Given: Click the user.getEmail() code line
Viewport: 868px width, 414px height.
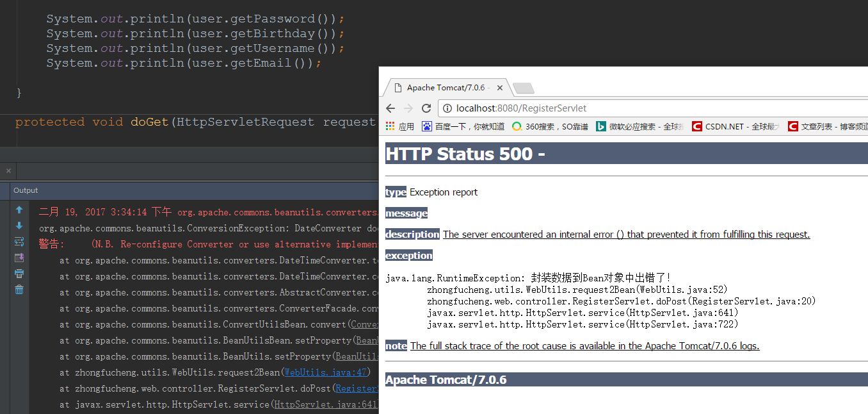Looking at the screenshot, I should pyautogui.click(x=184, y=63).
